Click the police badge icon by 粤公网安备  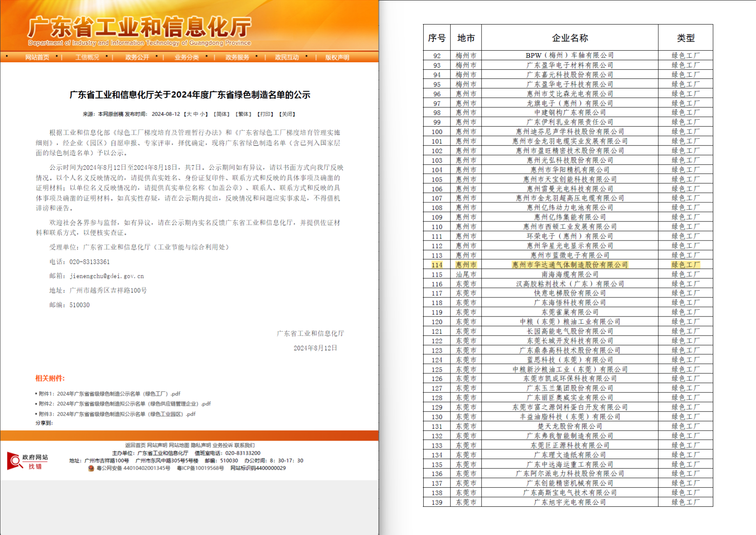(91, 468)
